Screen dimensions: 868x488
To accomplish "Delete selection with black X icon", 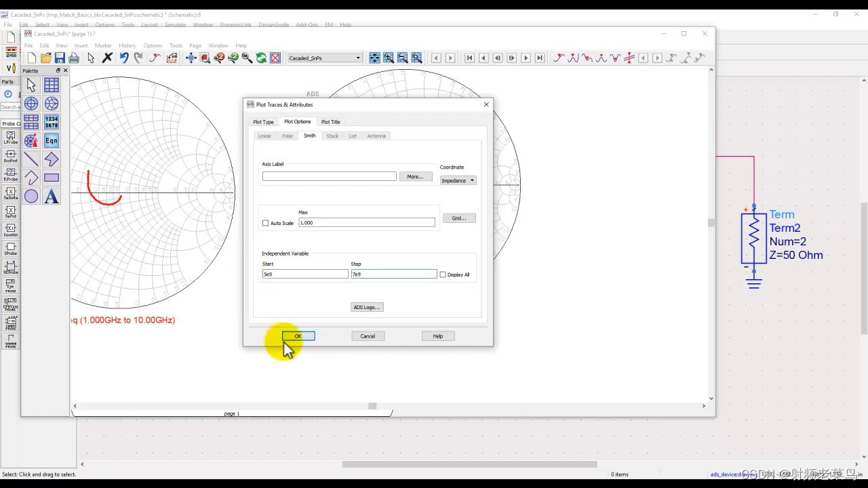I will click(x=107, y=58).
